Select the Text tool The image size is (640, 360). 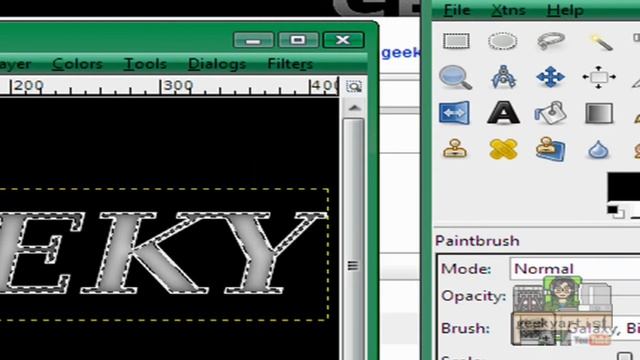(503, 113)
